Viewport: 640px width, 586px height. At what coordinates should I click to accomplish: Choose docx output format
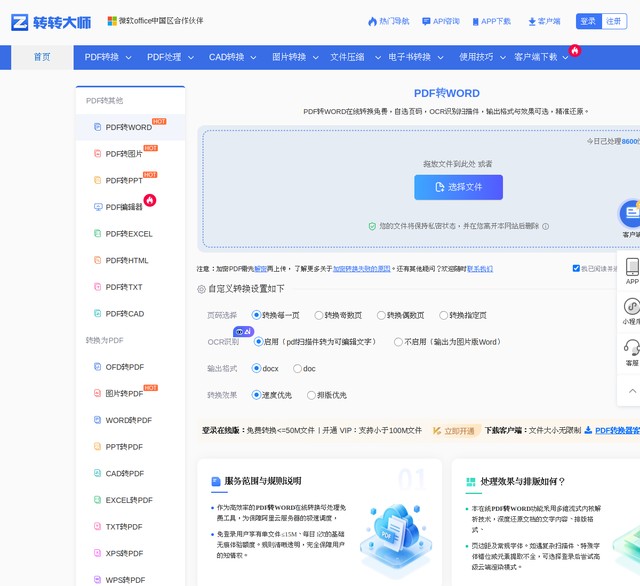click(x=256, y=368)
